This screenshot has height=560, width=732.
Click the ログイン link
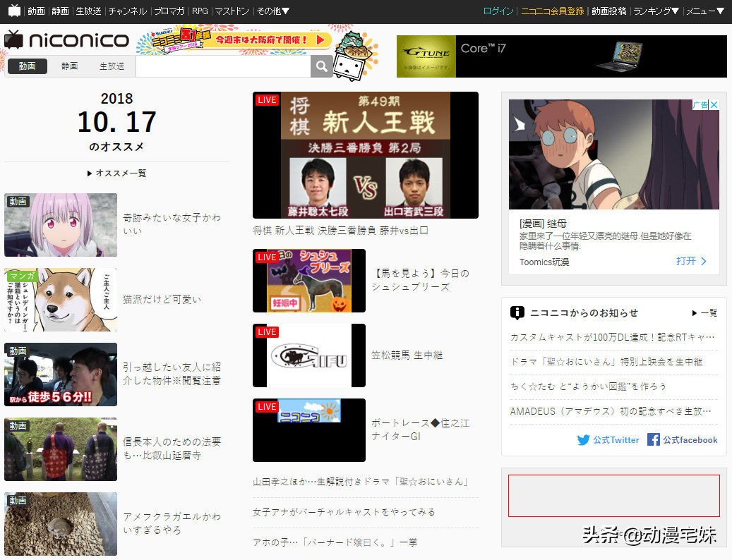498,11
